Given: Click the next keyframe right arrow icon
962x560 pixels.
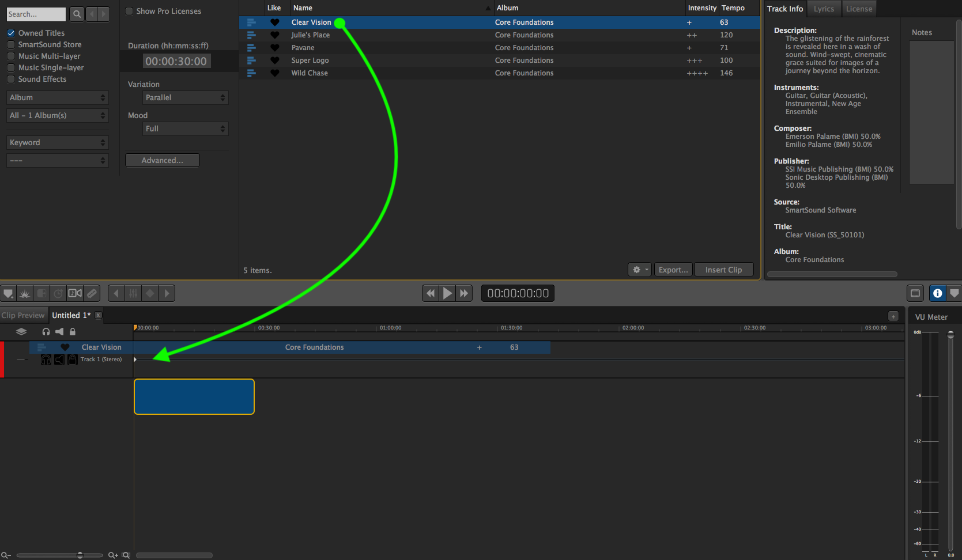Looking at the screenshot, I should (x=167, y=293).
